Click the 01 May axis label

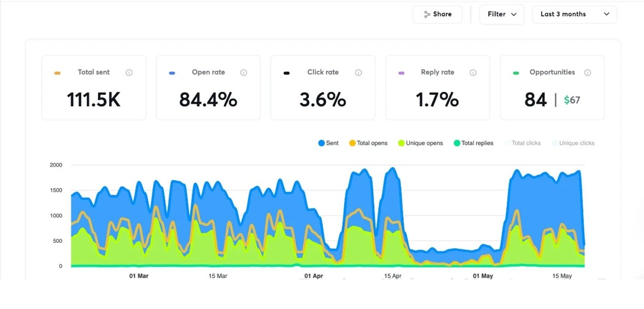click(x=483, y=276)
